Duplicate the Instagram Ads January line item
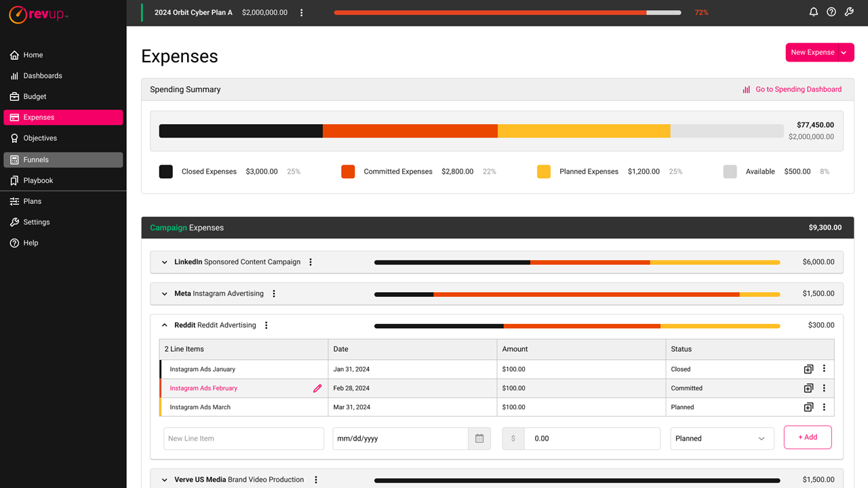 click(x=808, y=369)
